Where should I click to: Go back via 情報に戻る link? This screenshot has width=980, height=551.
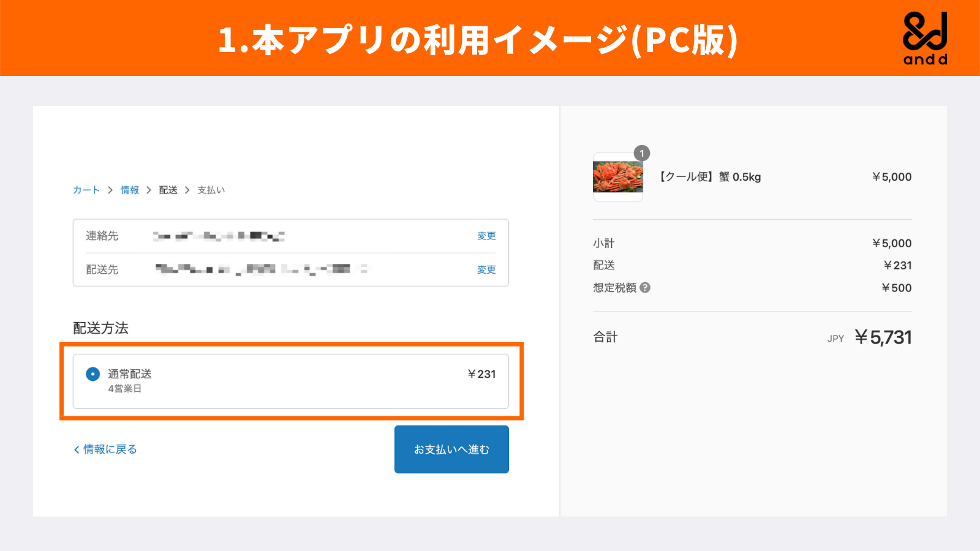110,449
